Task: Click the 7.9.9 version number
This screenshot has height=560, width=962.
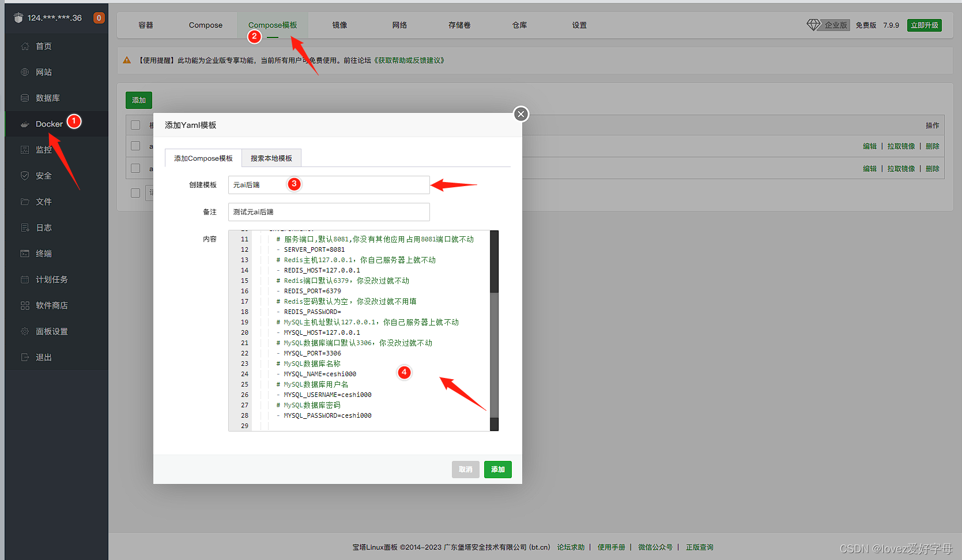Action: point(891,25)
